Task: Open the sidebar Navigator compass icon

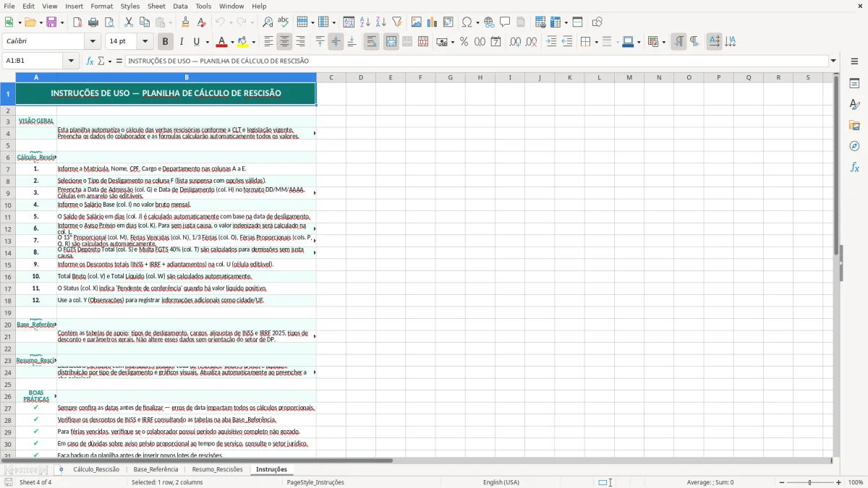Action: pos(854,146)
